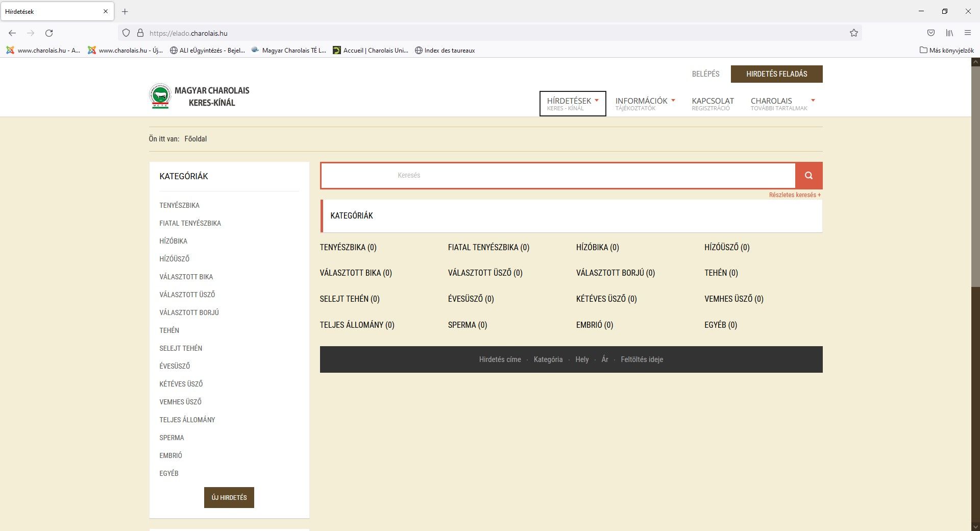
Task: Select Tenyészbika in the sidebar categories
Action: point(179,205)
